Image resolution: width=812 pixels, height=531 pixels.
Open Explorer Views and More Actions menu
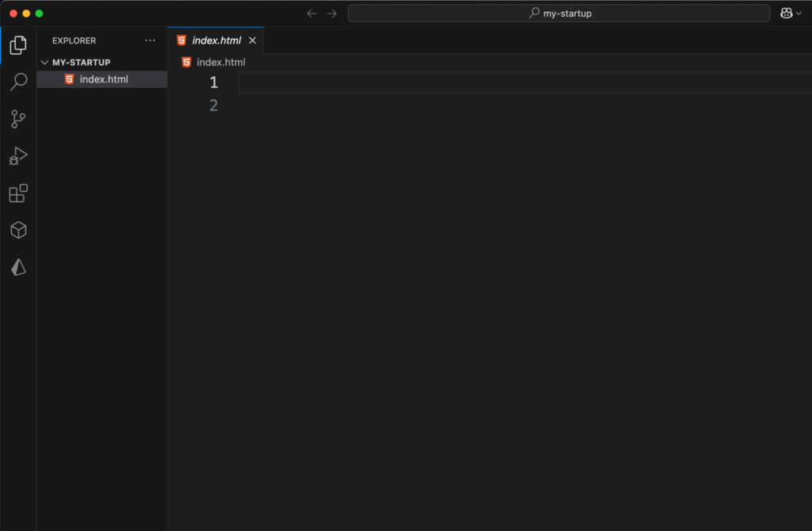151,40
